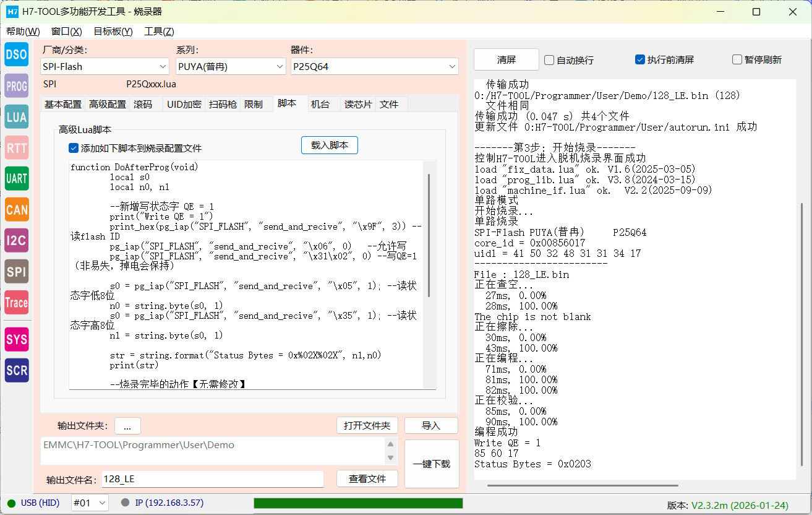
Task: Click the 输出文件名 filename field
Action: click(210, 479)
